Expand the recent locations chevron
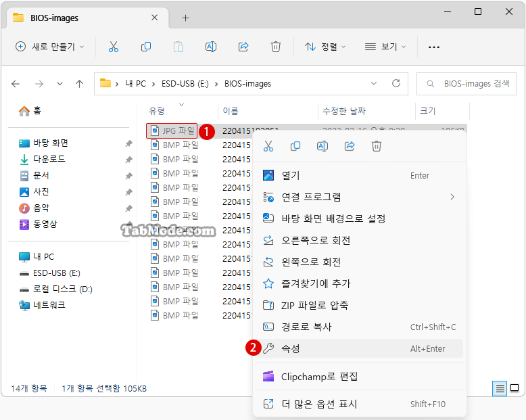This screenshot has height=420, width=526. tap(59, 84)
